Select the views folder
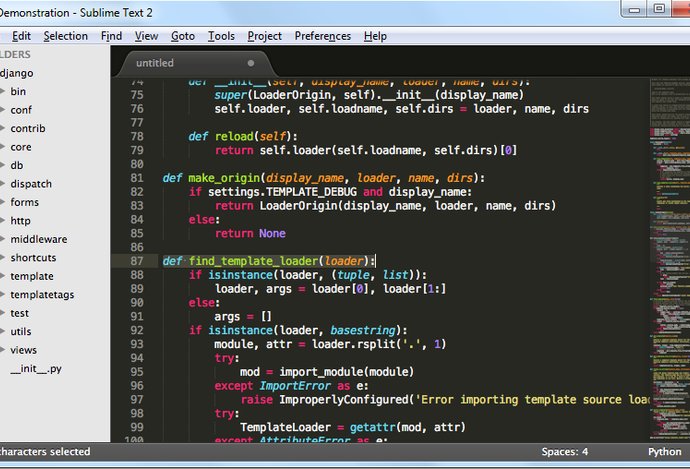This screenshot has height=469, width=690. coord(23,350)
